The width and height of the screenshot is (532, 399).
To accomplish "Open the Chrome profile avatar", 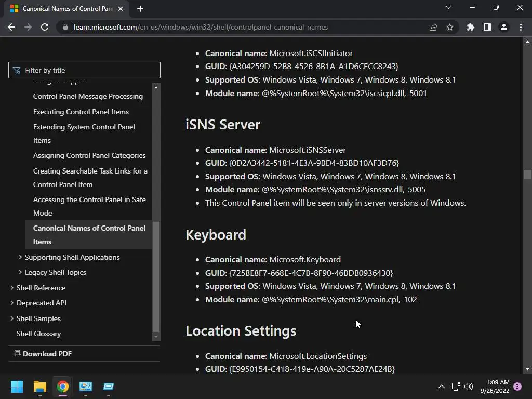I will (504, 27).
